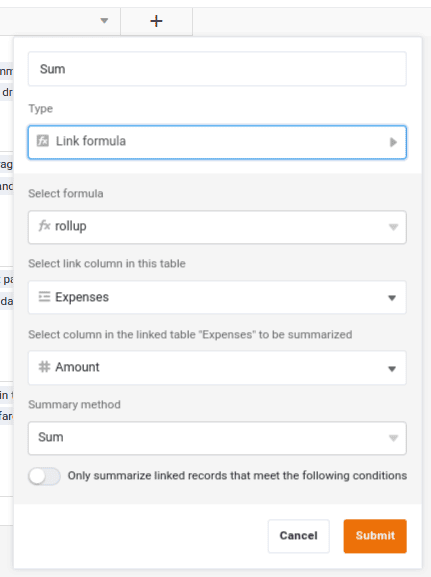Open the Link formula type selector
The height and width of the screenshot is (577, 431).
tap(217, 142)
